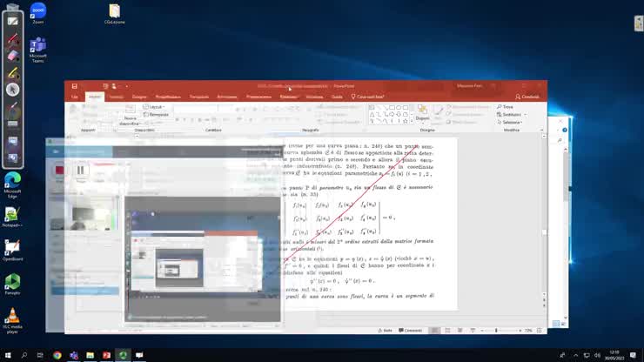Fit slide to current window

(540, 331)
